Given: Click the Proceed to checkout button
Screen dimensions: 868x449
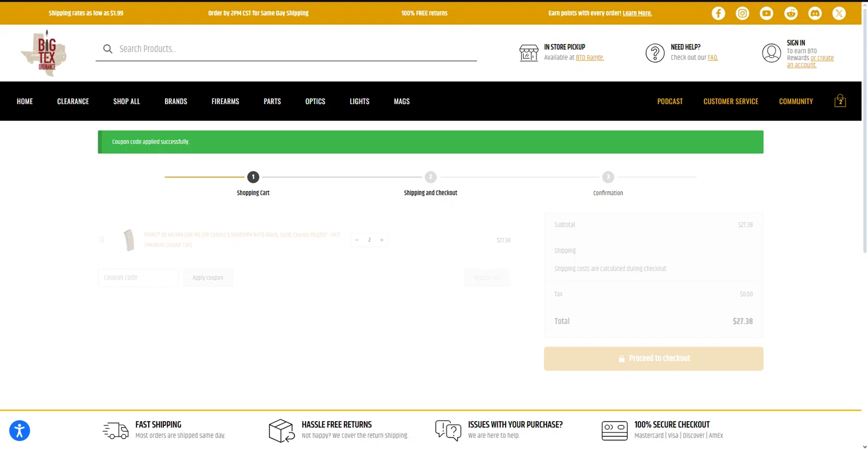Looking at the screenshot, I should (653, 359).
